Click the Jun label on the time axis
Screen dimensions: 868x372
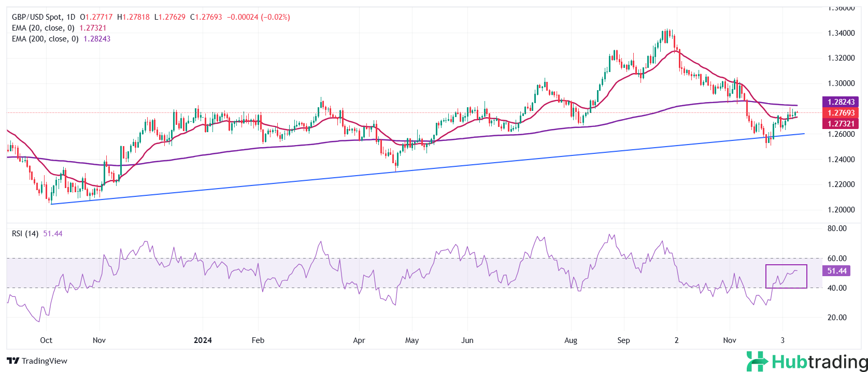[x=467, y=340]
